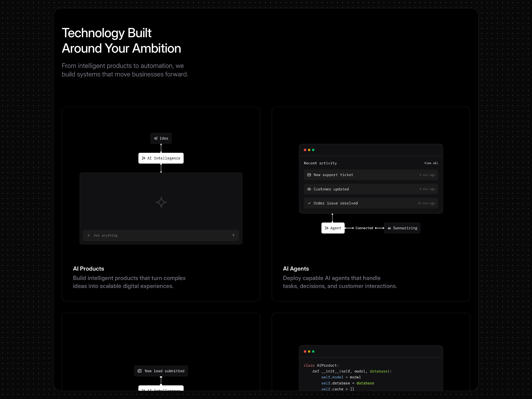Click the "2 min ago" timestamp
This screenshot has height=399, width=532.
(x=427, y=175)
